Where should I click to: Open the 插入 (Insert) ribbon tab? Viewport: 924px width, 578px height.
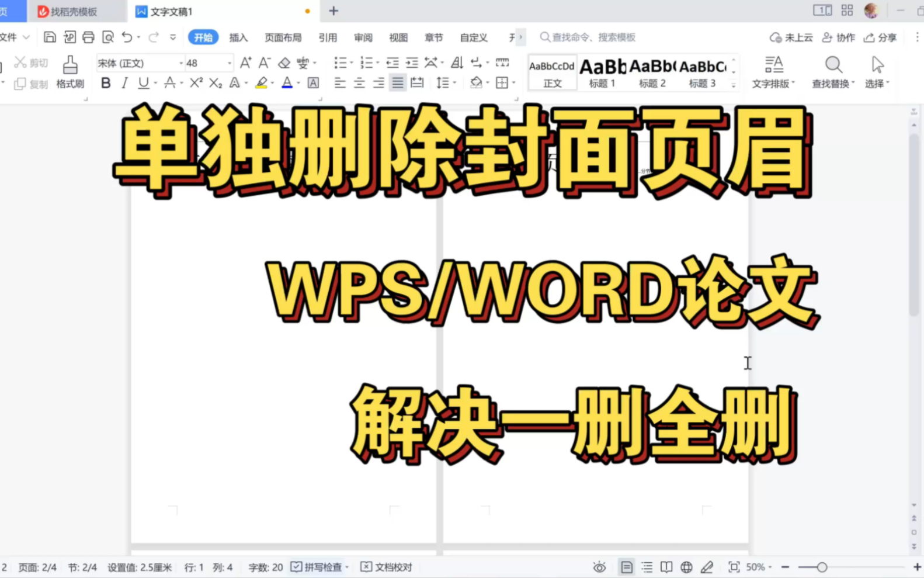tap(238, 37)
